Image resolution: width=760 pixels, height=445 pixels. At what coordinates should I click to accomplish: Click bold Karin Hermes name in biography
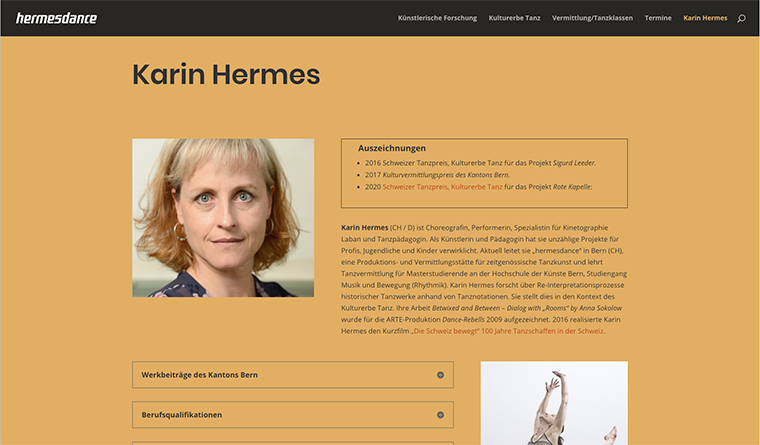point(364,227)
